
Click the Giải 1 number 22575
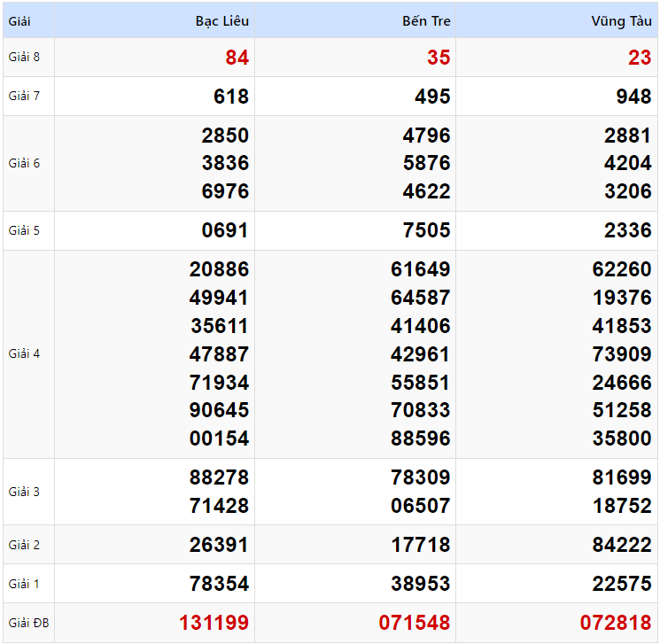coord(622,584)
